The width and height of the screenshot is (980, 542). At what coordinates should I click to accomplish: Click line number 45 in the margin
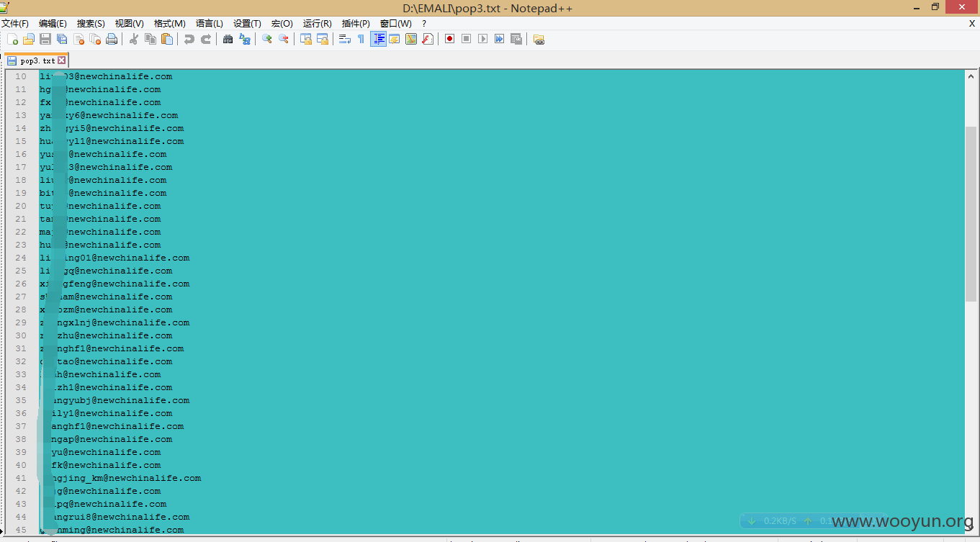[x=21, y=530]
